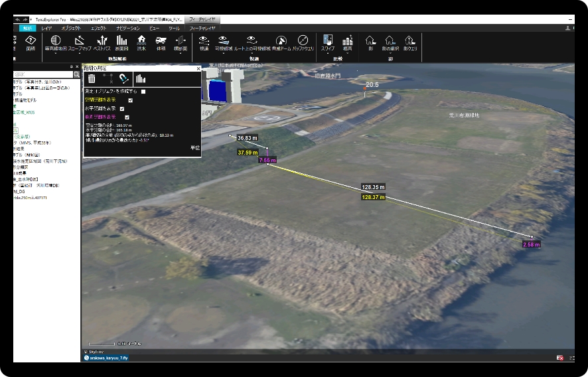Select the 体積 volume truck icon

pyautogui.click(x=161, y=43)
